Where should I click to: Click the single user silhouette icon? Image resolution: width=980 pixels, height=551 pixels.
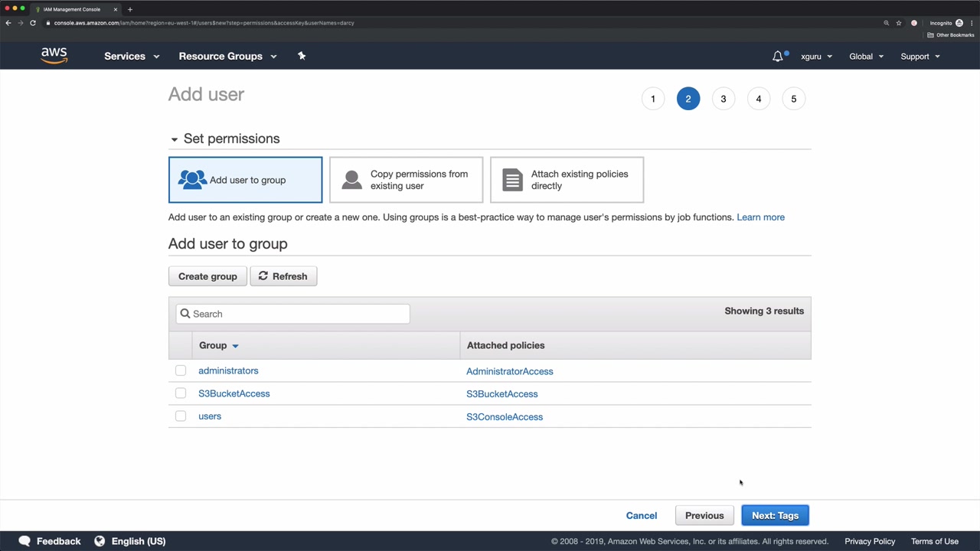(351, 180)
